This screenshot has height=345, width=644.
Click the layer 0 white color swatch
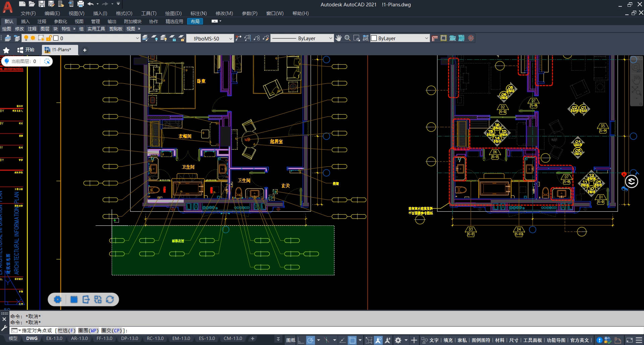pyautogui.click(x=56, y=38)
